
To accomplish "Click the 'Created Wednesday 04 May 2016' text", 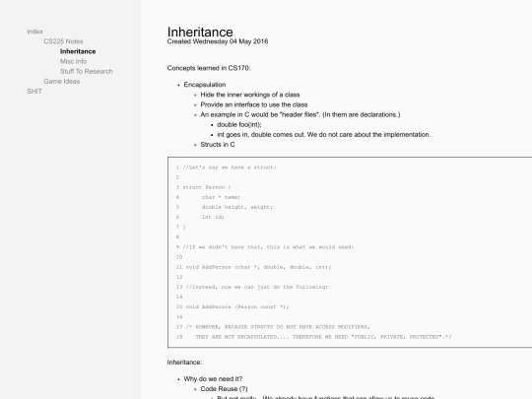I will click(x=218, y=41).
